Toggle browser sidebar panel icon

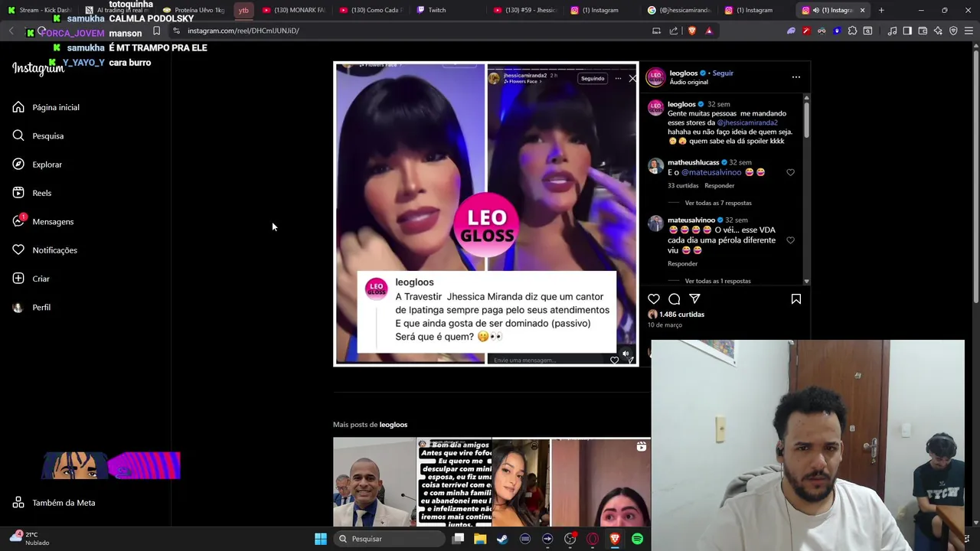click(907, 31)
